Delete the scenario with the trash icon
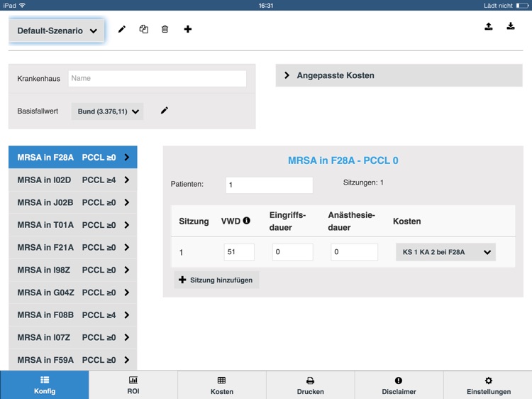This screenshot has width=532, height=399. [x=165, y=29]
